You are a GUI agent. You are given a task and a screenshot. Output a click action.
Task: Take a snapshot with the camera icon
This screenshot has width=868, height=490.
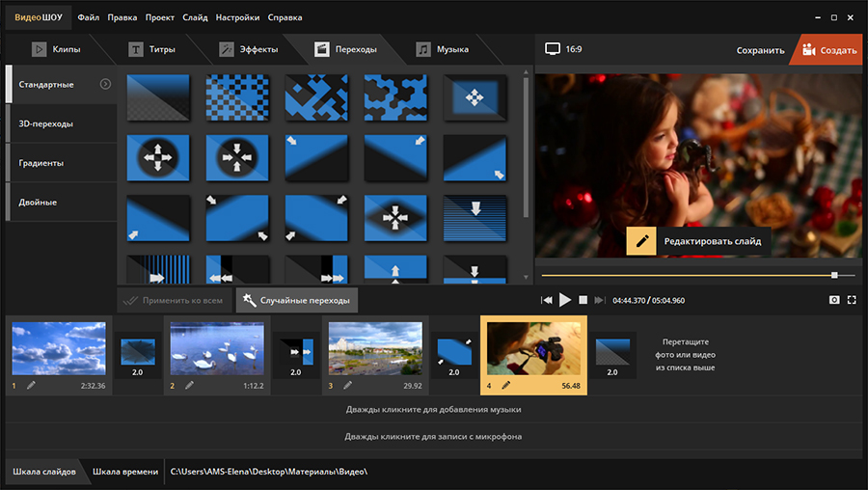click(834, 300)
